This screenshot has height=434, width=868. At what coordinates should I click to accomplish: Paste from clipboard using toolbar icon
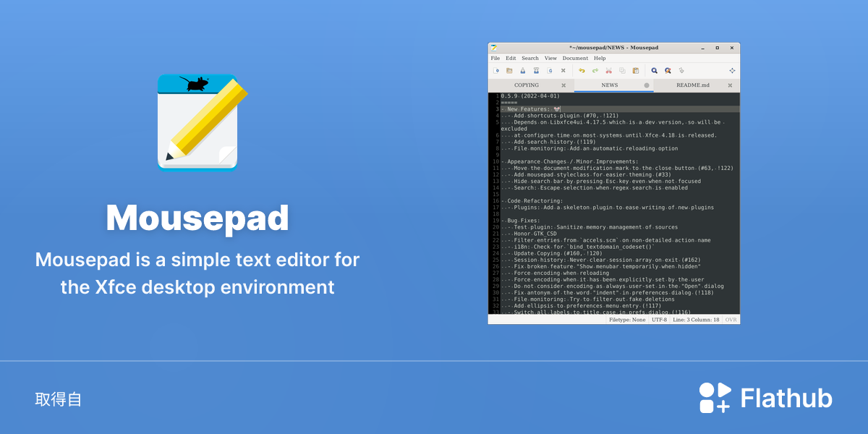tap(636, 71)
